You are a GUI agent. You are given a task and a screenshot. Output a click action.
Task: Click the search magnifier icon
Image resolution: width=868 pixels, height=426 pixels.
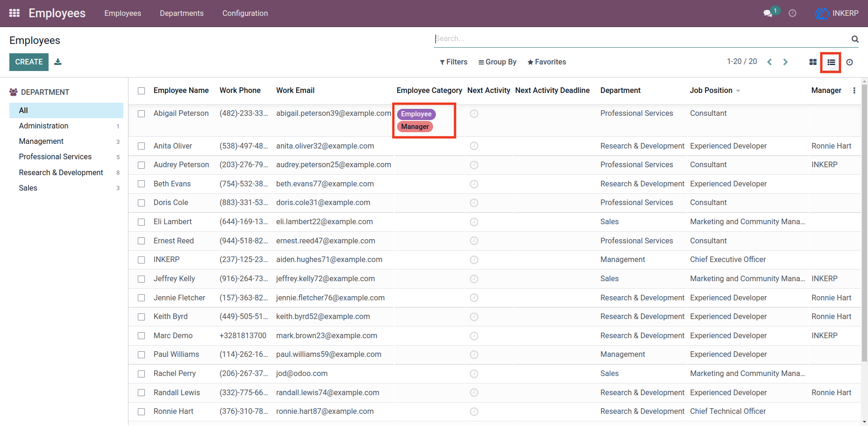855,39
